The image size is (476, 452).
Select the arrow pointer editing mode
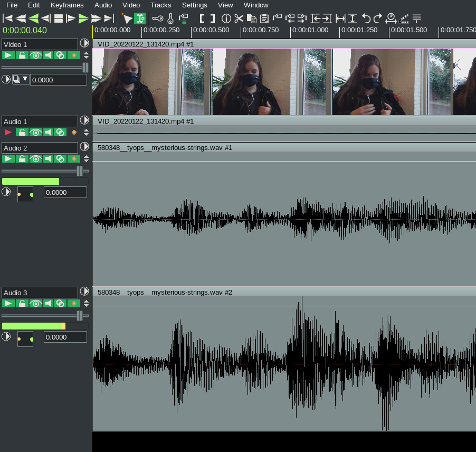tap(127, 18)
